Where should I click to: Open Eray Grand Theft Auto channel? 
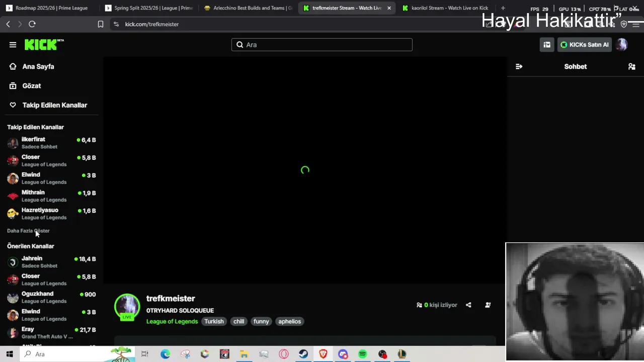tap(51, 332)
